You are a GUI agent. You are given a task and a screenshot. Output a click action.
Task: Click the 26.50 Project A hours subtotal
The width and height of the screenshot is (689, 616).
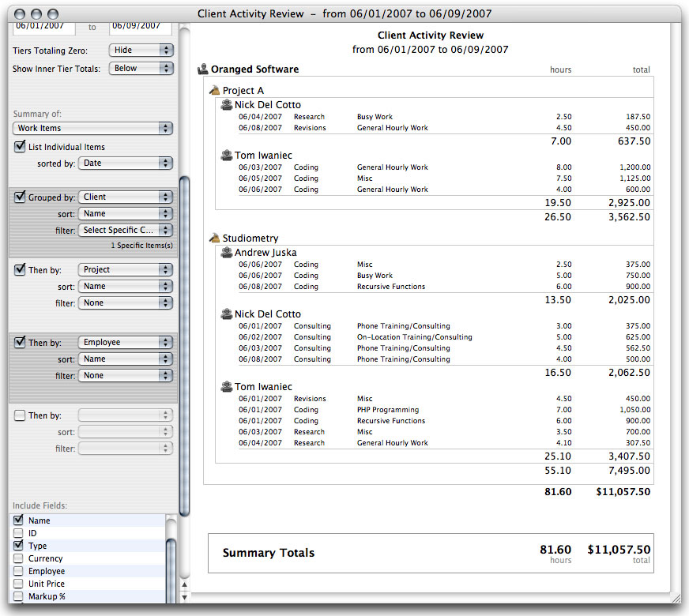[x=558, y=216]
